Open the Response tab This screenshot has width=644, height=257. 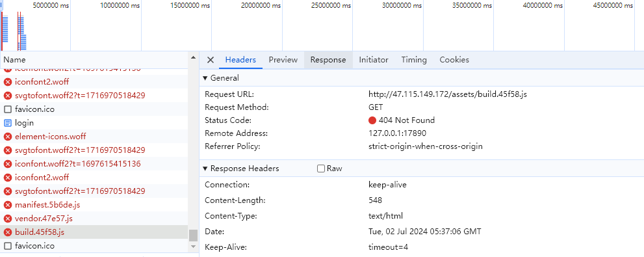tap(328, 60)
